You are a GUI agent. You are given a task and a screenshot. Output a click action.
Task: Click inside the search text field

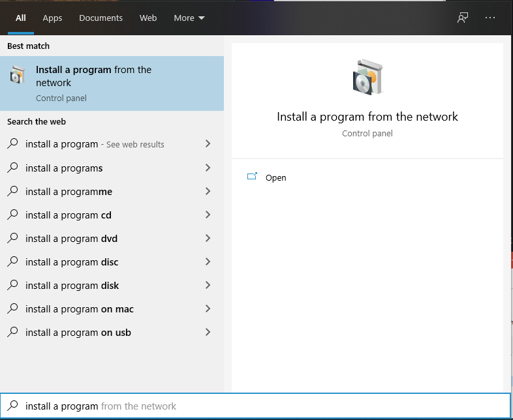(x=261, y=406)
